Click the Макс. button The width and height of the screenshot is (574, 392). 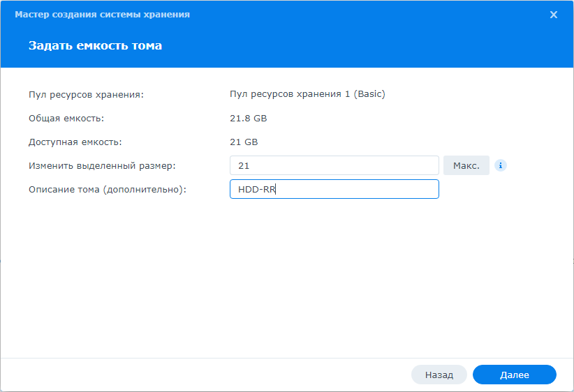tap(466, 165)
